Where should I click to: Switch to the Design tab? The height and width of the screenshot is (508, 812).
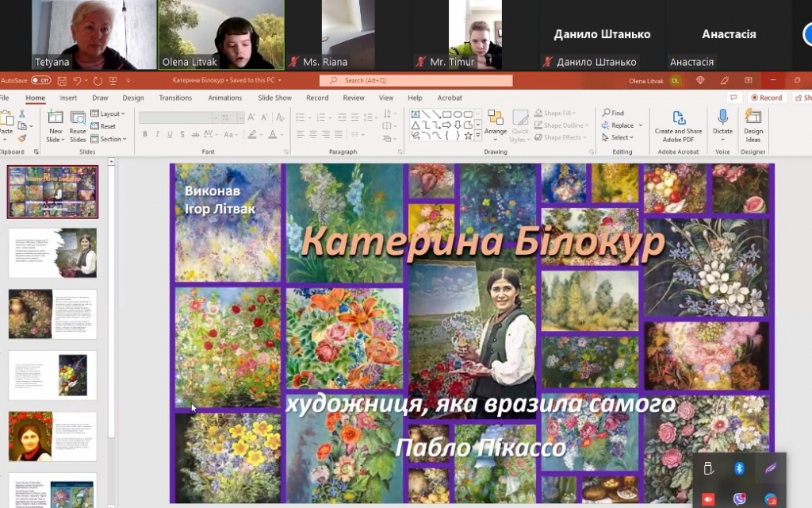point(133,98)
